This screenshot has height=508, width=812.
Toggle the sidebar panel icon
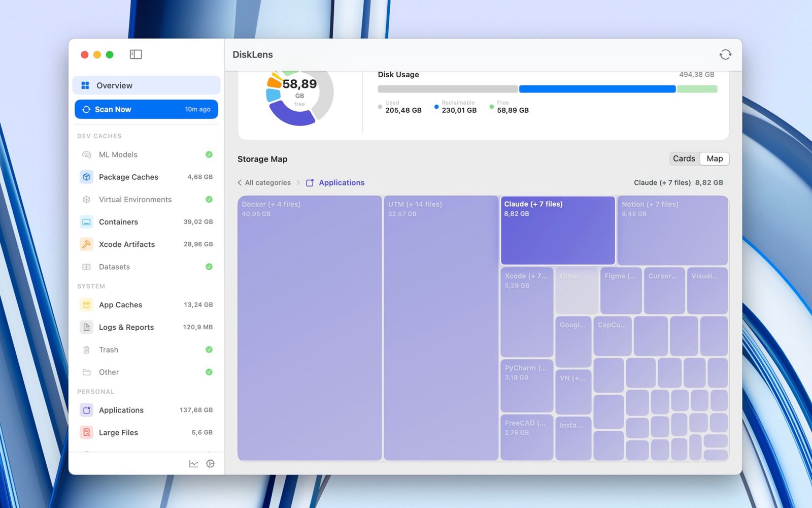click(x=136, y=54)
